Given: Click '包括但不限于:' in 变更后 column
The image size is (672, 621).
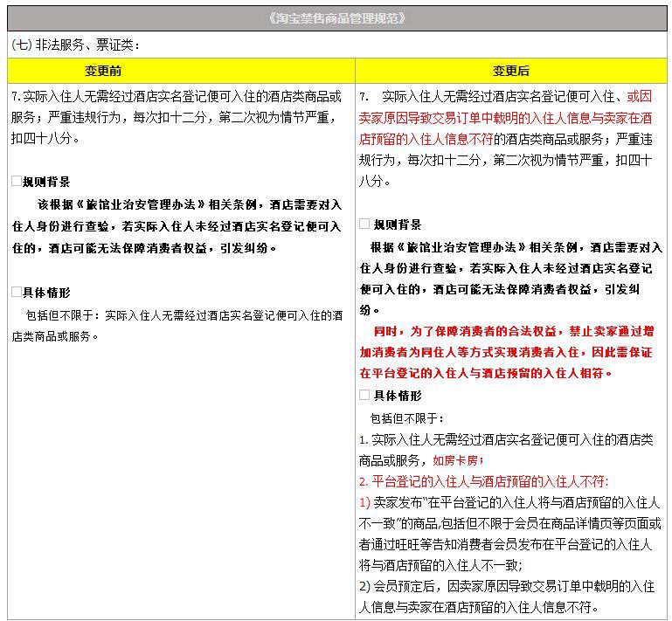Looking at the screenshot, I should (406, 418).
